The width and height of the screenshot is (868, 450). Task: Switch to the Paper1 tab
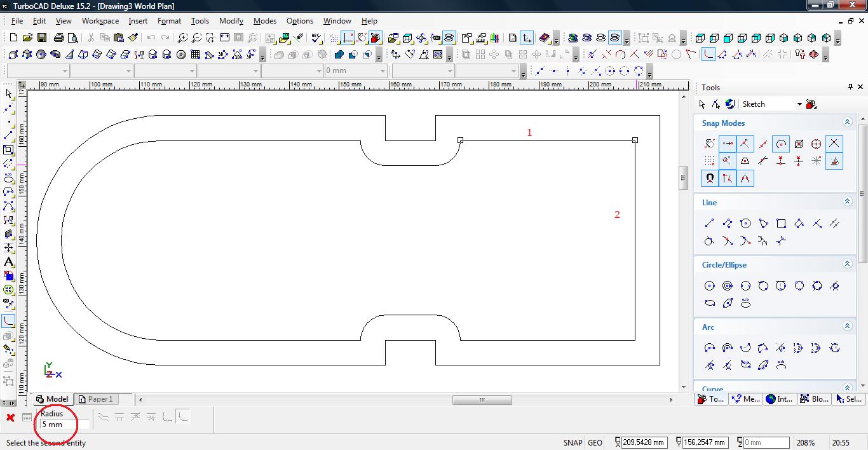click(x=95, y=399)
